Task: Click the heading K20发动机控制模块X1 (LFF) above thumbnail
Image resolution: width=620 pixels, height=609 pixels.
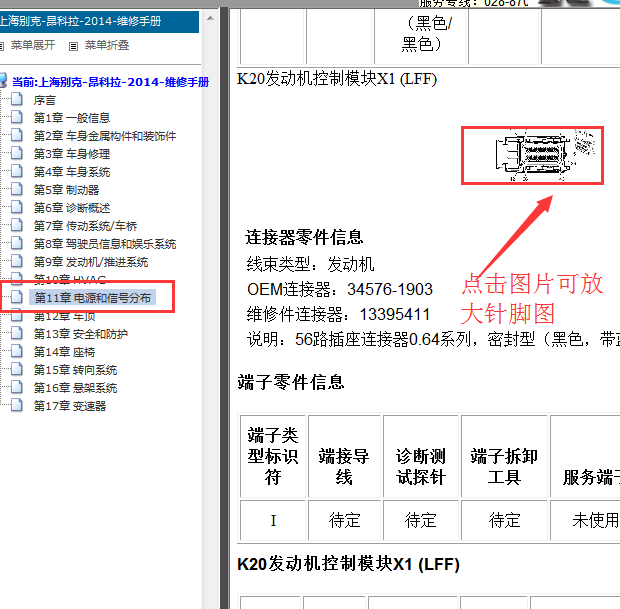Action: [337, 79]
